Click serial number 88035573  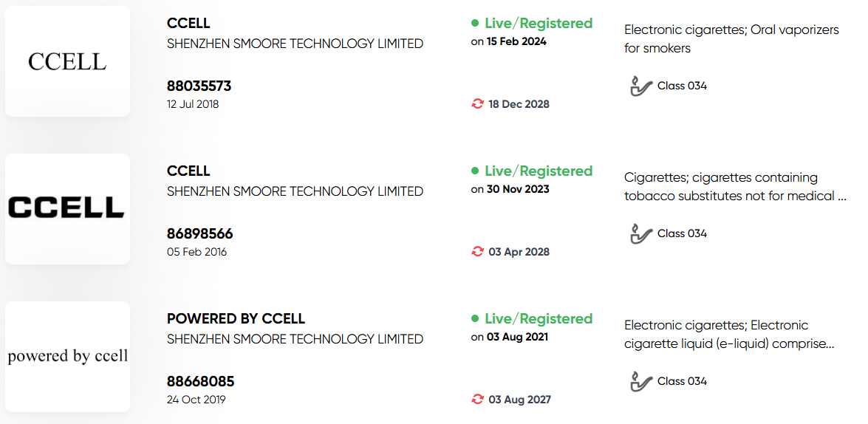click(x=199, y=86)
